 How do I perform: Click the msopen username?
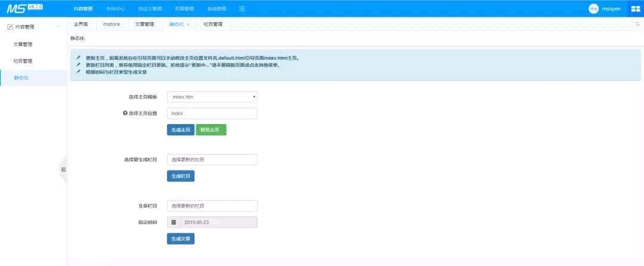click(x=611, y=8)
